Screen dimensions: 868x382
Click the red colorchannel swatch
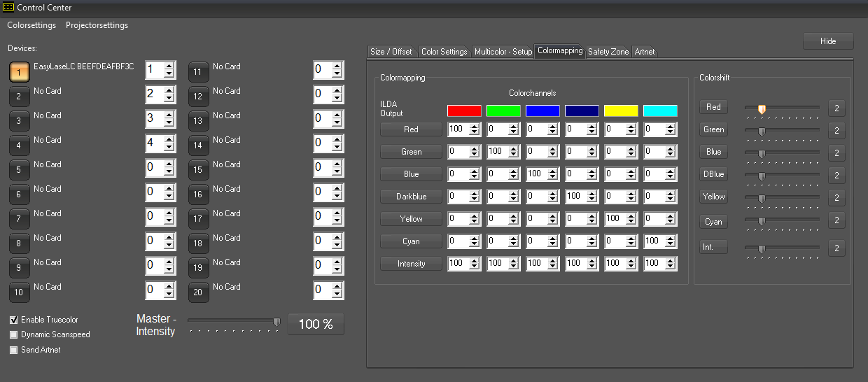pos(464,111)
